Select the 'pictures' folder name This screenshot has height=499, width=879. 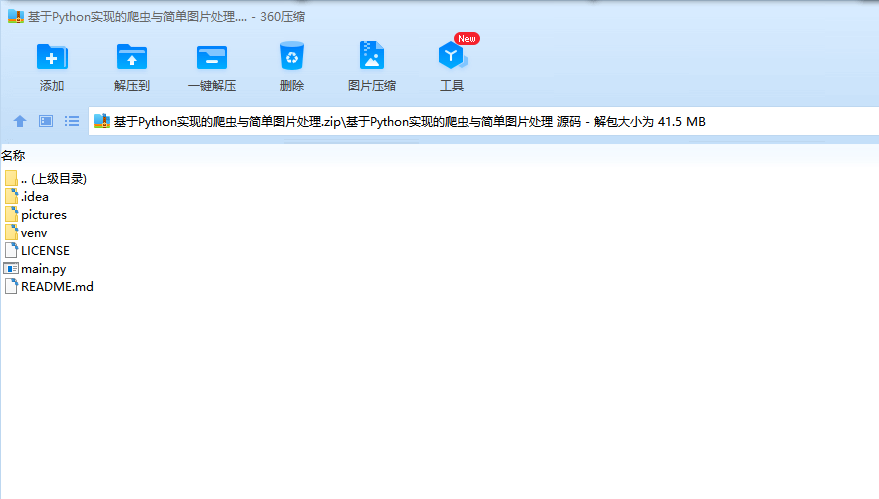tap(44, 215)
